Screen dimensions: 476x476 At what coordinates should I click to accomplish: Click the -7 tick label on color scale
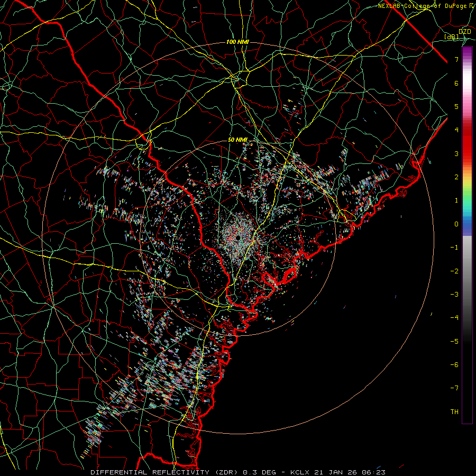(x=454, y=388)
